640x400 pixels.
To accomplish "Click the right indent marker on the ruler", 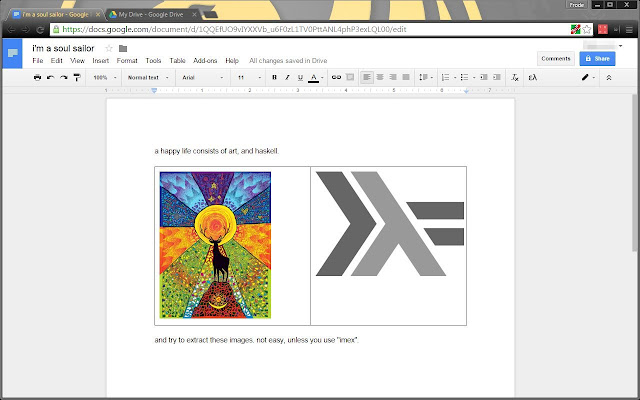I will tap(466, 91).
